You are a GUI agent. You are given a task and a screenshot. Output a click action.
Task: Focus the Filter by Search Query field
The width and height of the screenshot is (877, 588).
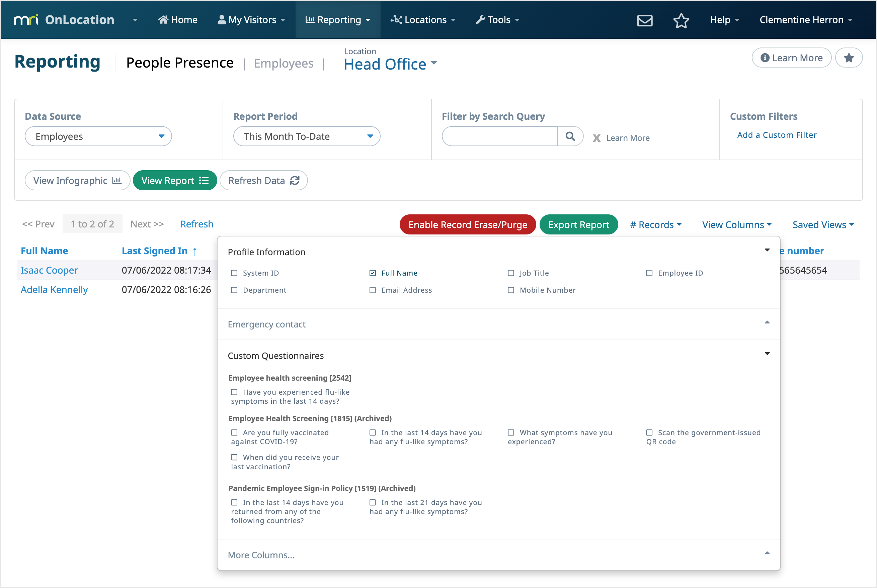499,136
